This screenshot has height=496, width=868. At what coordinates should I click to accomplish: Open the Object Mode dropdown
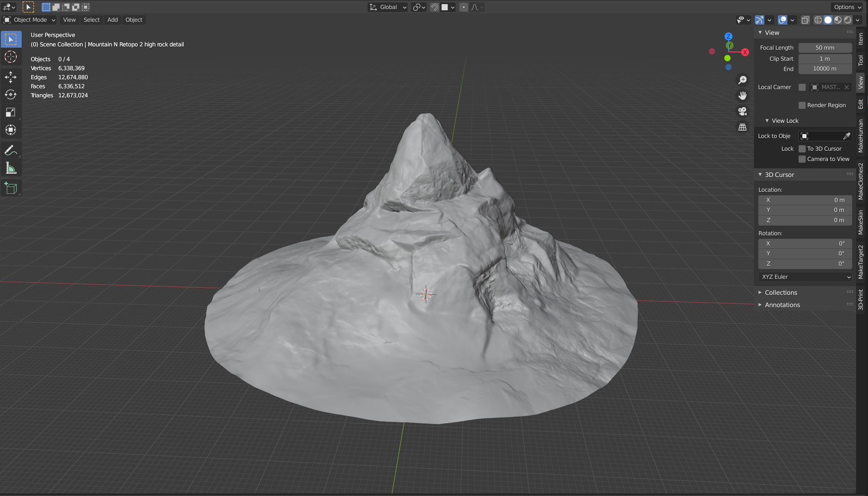tap(30, 20)
